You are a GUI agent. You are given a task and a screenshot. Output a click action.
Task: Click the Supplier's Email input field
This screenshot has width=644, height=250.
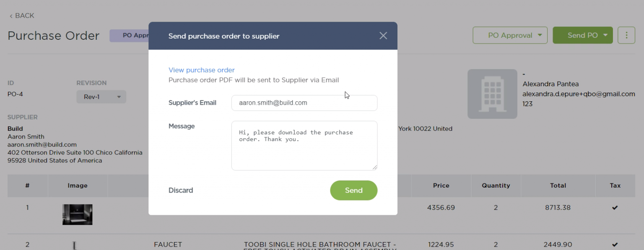(x=304, y=103)
